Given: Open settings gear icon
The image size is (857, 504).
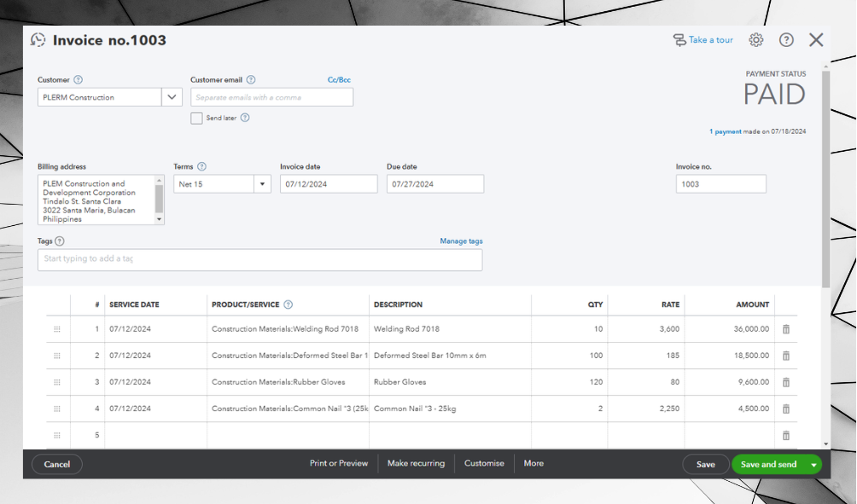Looking at the screenshot, I should [x=756, y=40].
